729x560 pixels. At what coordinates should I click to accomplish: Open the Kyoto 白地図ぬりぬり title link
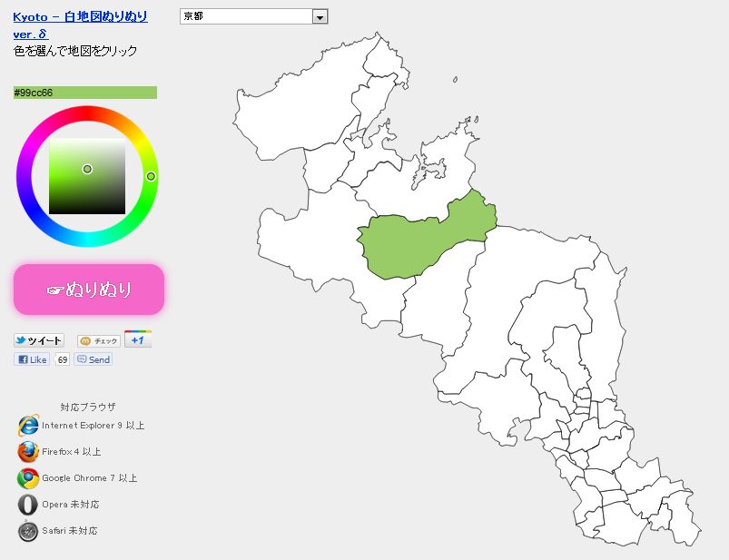coord(80,16)
